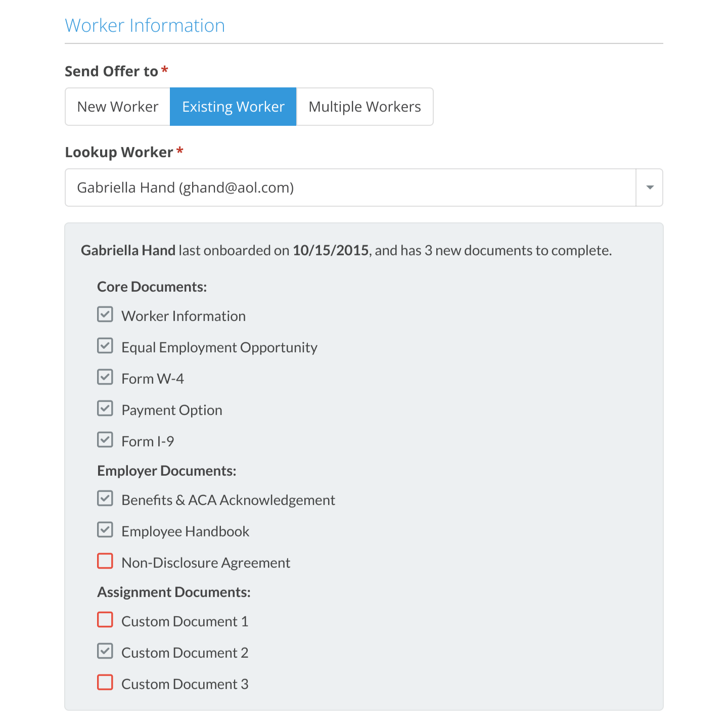Choose the Multiple Workers option
The width and height of the screenshot is (728, 728).
(365, 107)
